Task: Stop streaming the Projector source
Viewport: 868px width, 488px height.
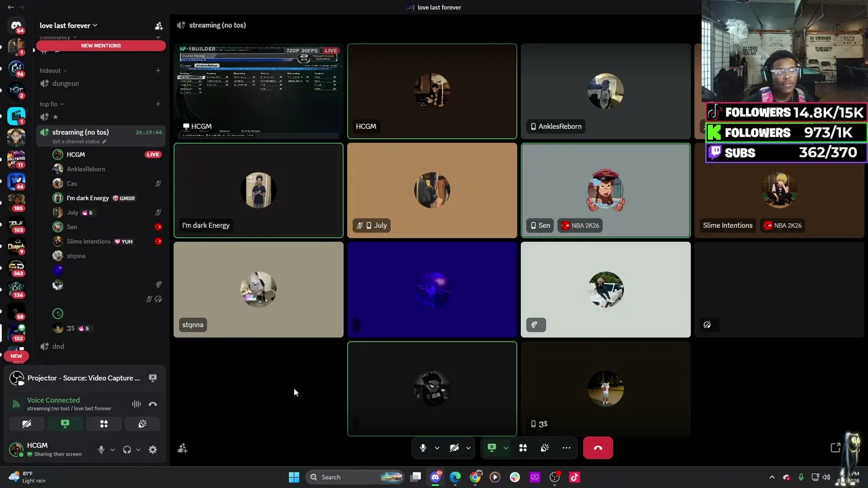Action: tap(153, 378)
